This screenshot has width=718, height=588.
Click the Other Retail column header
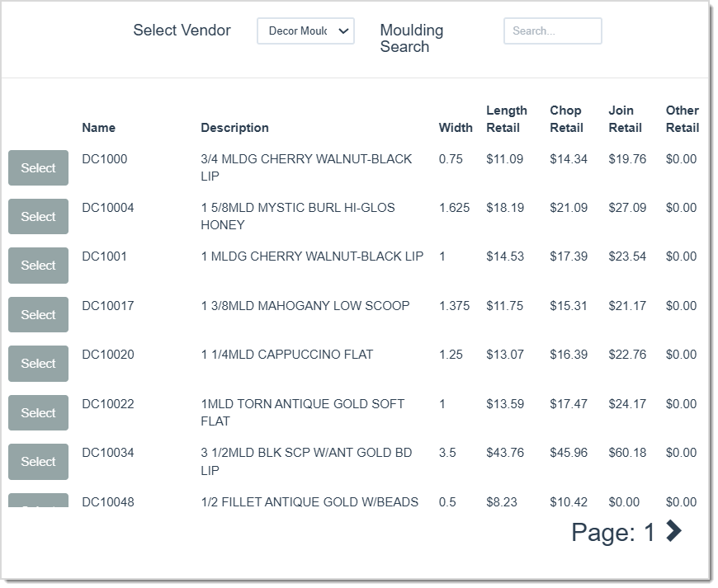click(x=682, y=119)
